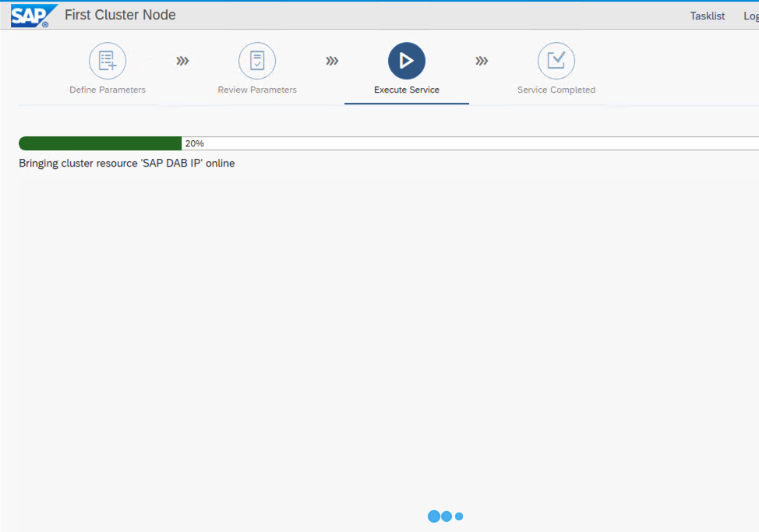Click the 'Bringing cluster resource' status message
The image size is (759, 532).
pos(127,164)
